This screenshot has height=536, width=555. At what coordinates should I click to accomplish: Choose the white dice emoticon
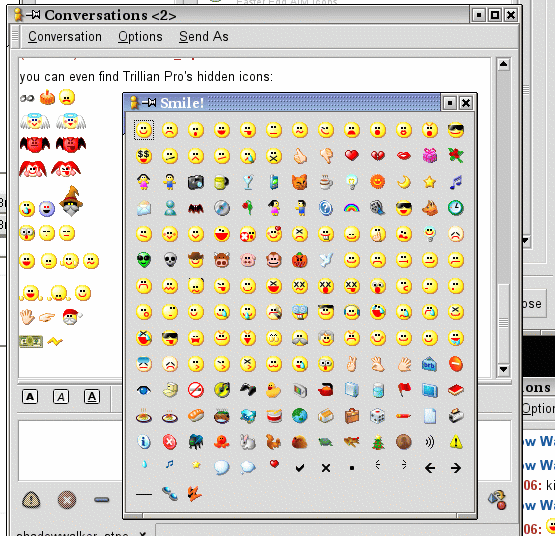coord(378,416)
